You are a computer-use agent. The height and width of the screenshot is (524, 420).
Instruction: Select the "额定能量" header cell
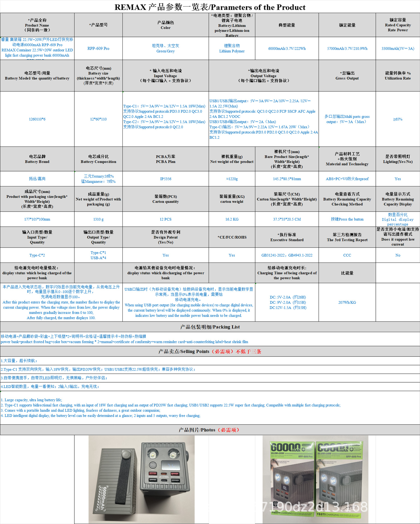click(x=347, y=25)
